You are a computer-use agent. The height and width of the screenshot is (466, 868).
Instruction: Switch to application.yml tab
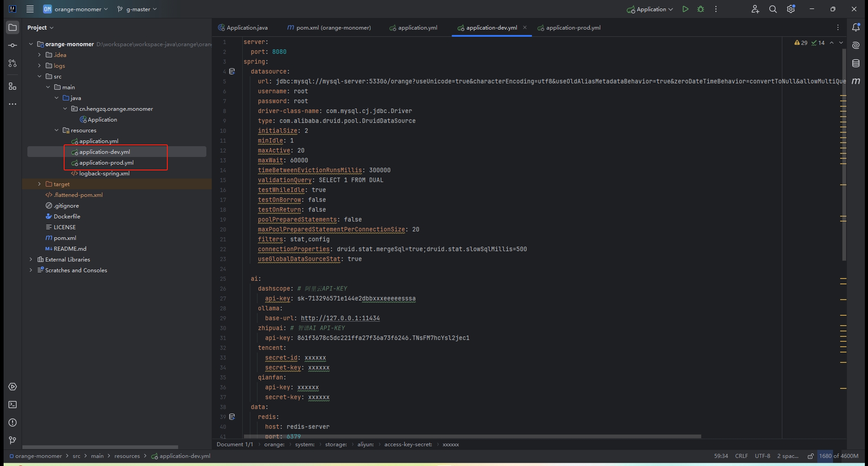(x=413, y=27)
